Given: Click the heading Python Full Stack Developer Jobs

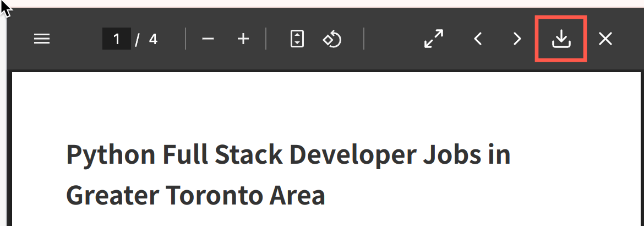Looking at the screenshot, I should pyautogui.click(x=274, y=154).
